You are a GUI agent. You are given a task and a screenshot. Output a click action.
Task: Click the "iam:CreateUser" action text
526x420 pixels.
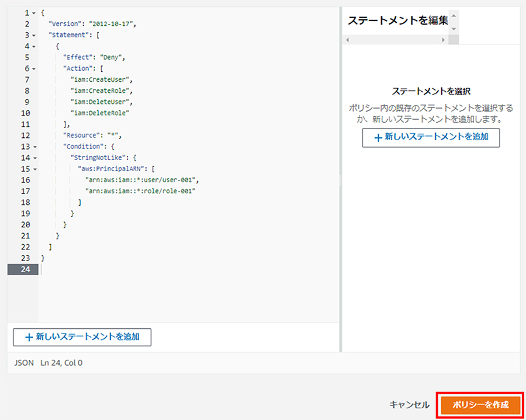pyautogui.click(x=102, y=80)
